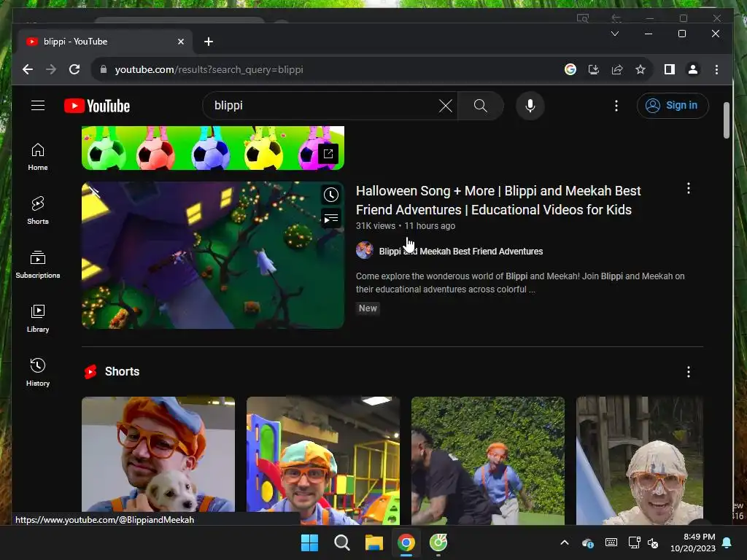747x560 pixels.
Task: Open Library in sidebar
Action: click(x=38, y=319)
